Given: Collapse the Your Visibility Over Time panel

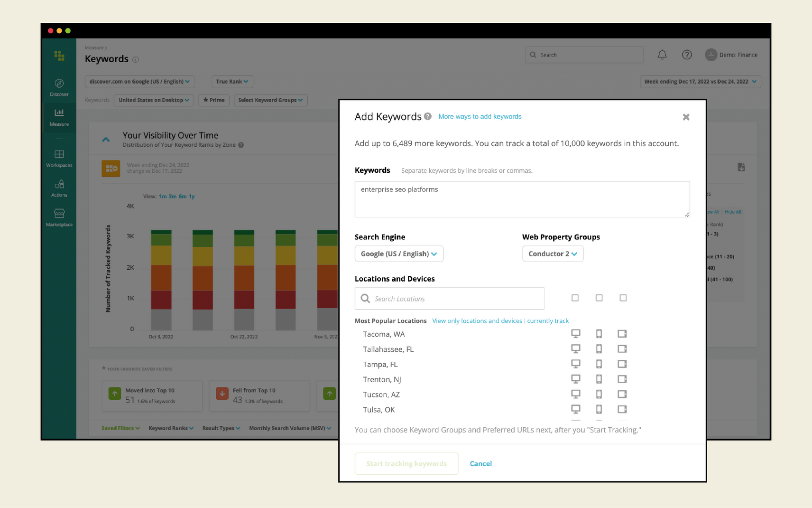Looking at the screenshot, I should 106,140.
